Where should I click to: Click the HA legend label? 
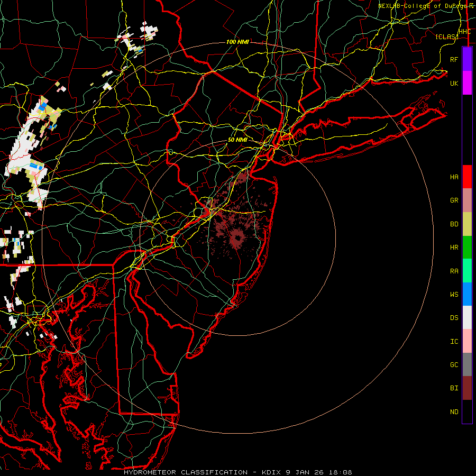[454, 177]
